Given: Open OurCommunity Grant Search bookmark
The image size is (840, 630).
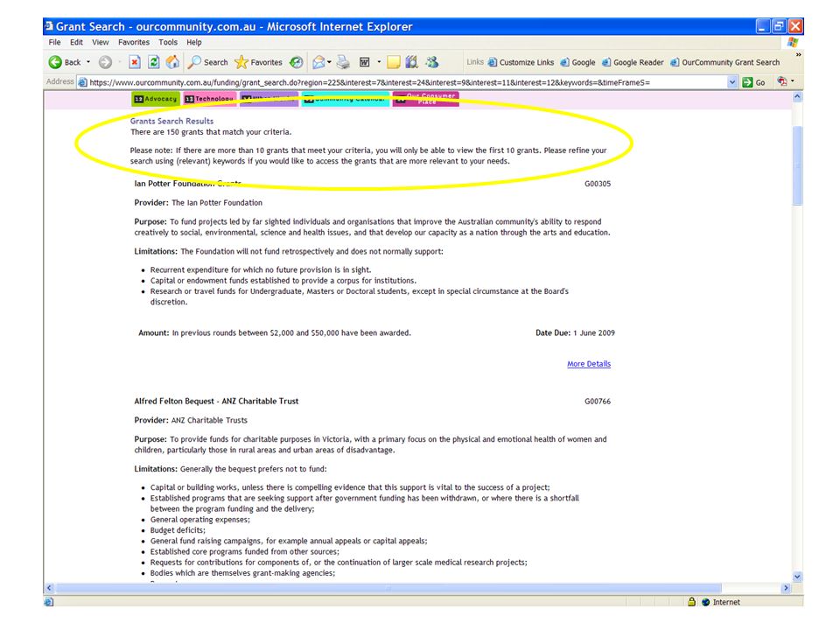Looking at the screenshot, I should (x=724, y=62).
